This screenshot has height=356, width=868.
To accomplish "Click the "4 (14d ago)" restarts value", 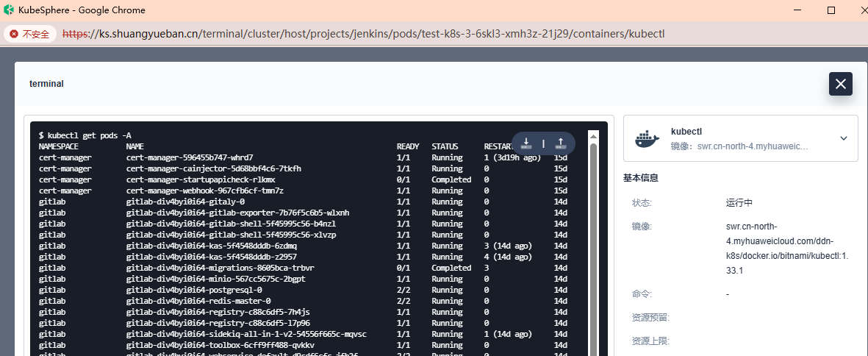I will pyautogui.click(x=508, y=257).
